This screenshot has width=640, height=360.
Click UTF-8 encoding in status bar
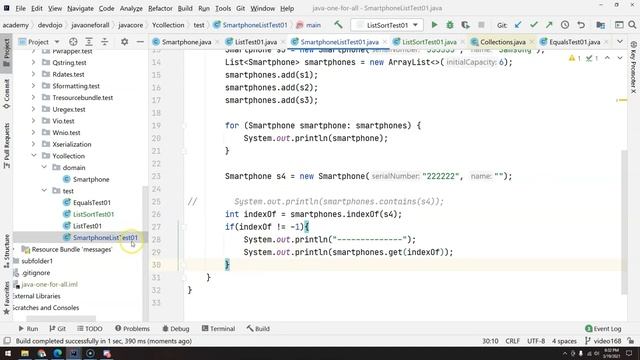(536, 341)
